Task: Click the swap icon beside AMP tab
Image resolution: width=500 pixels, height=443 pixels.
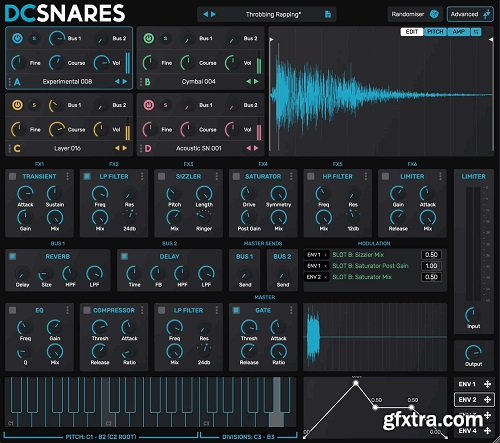Action: coord(476,32)
